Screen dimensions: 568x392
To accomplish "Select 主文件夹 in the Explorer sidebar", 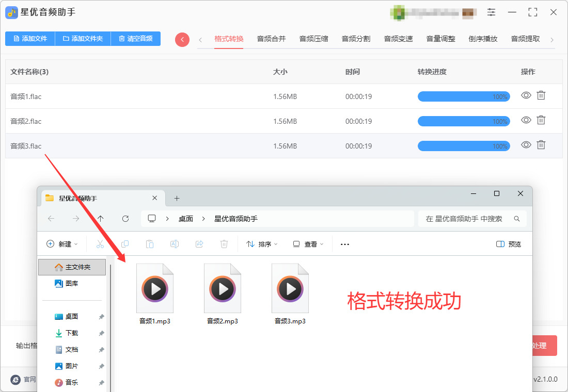I will click(72, 267).
